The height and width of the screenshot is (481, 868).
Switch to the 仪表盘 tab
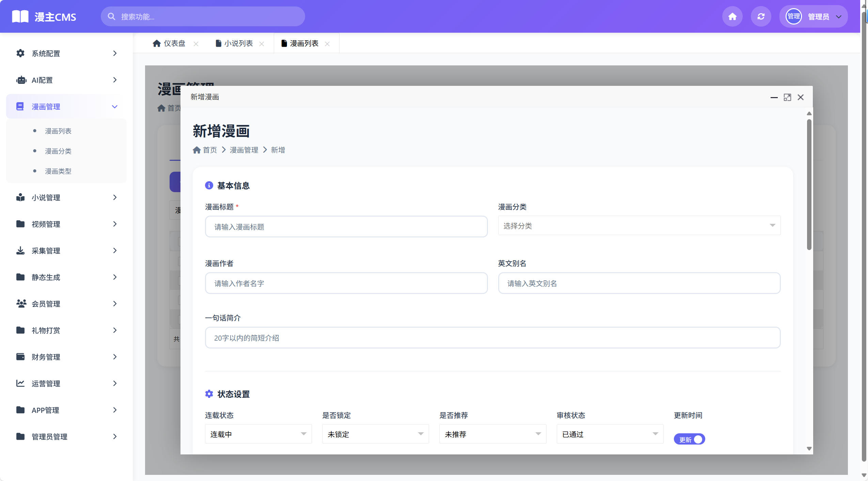click(174, 43)
